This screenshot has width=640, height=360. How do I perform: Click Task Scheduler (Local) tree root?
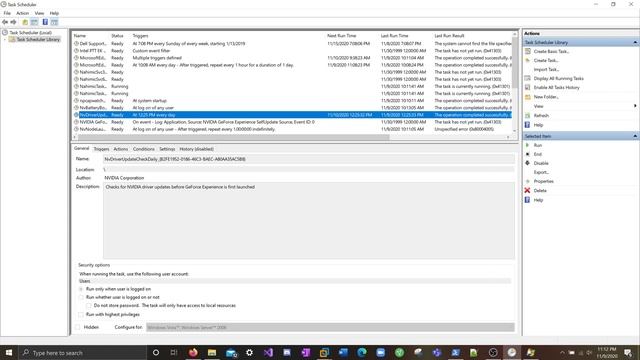click(x=31, y=33)
